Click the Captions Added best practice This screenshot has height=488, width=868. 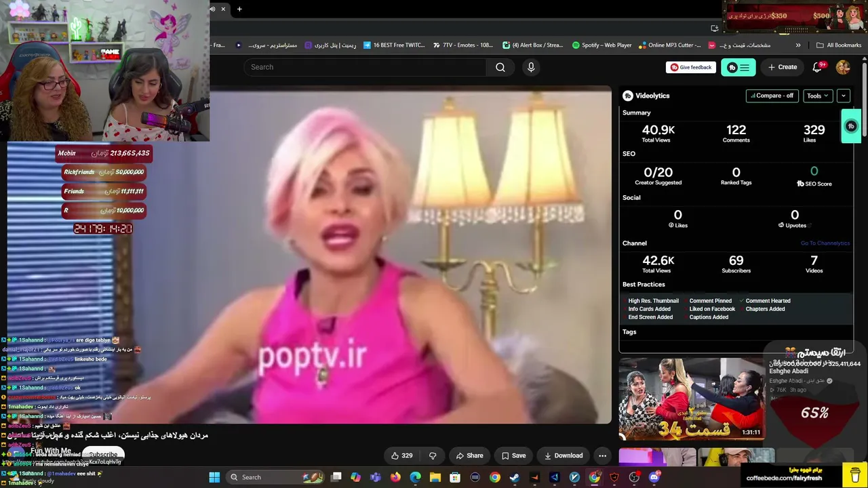(709, 317)
